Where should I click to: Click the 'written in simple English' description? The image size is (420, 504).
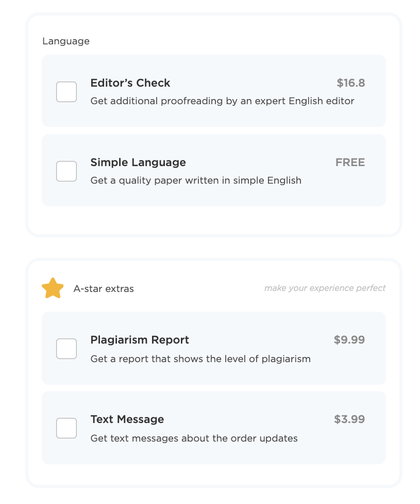[x=196, y=181]
